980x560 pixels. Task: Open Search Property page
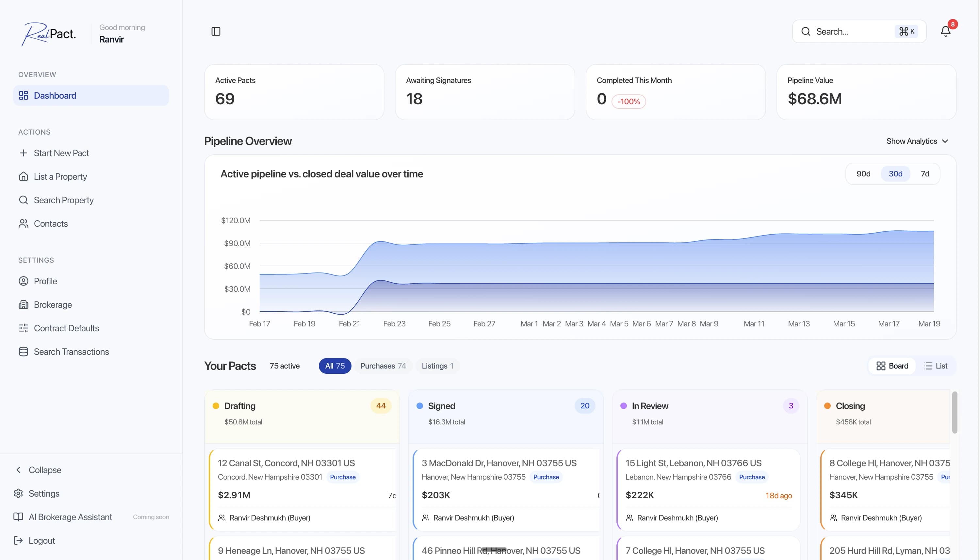[91, 200]
